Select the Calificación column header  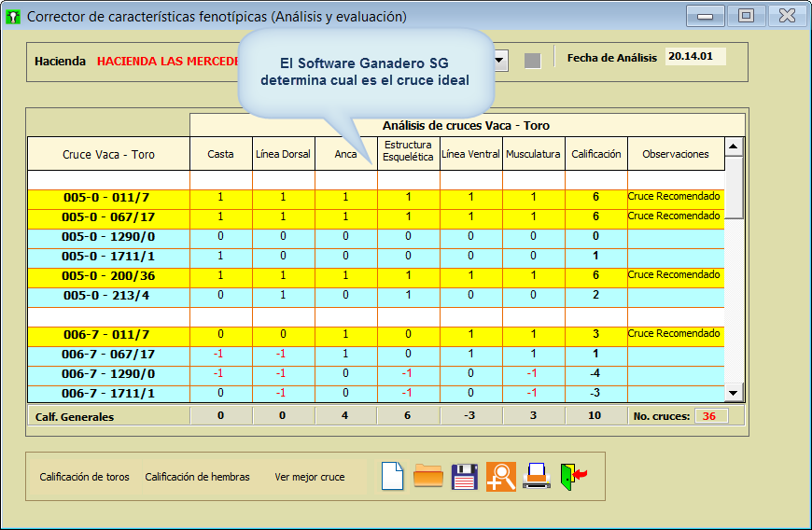(x=595, y=154)
